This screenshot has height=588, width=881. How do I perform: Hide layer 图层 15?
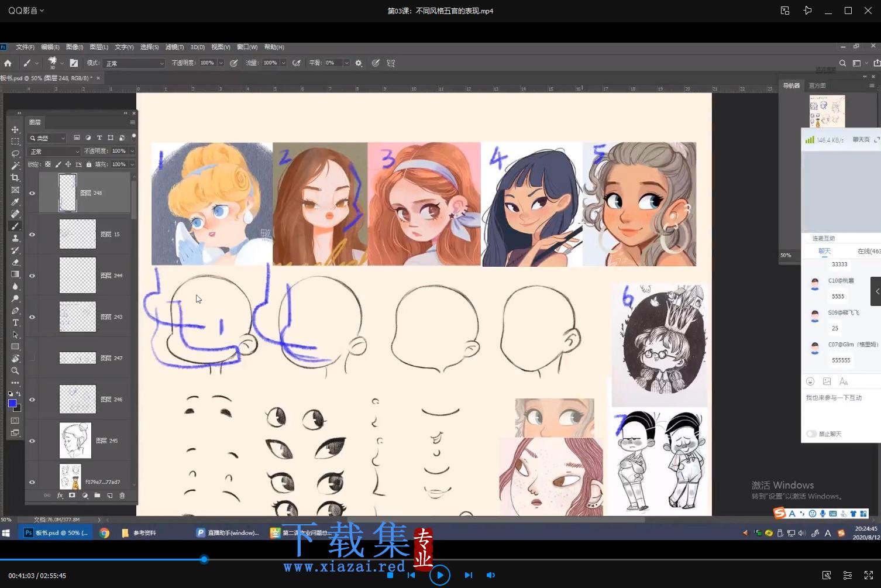pos(32,235)
